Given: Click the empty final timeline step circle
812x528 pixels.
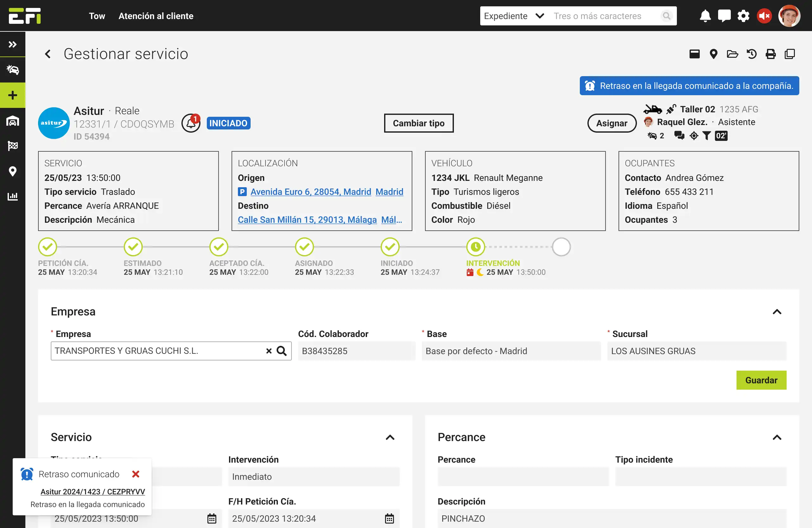Looking at the screenshot, I should pos(561,247).
